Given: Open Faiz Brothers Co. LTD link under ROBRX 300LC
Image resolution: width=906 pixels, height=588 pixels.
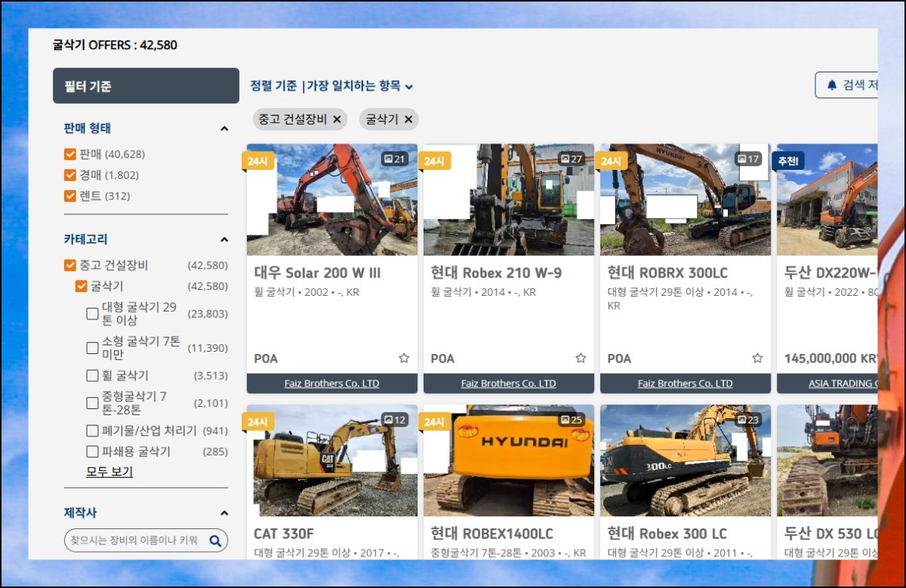Looking at the screenshot, I should point(685,383).
